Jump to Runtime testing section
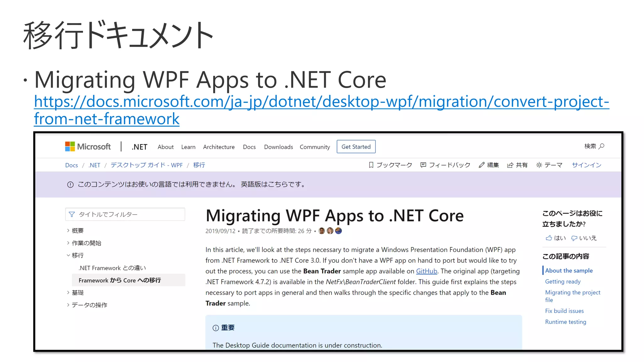Viewport: 644px width, 362px height. pyautogui.click(x=566, y=322)
